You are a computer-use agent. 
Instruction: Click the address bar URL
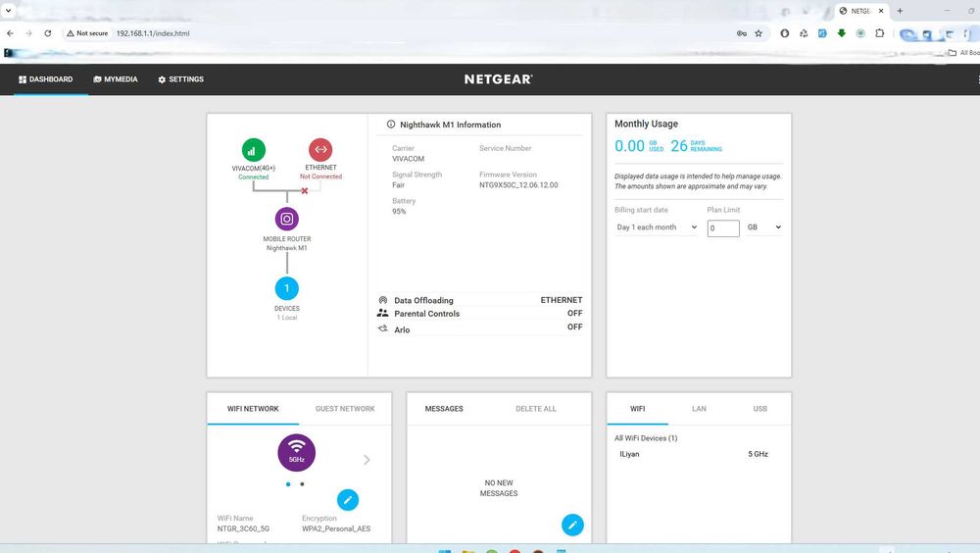point(153,33)
